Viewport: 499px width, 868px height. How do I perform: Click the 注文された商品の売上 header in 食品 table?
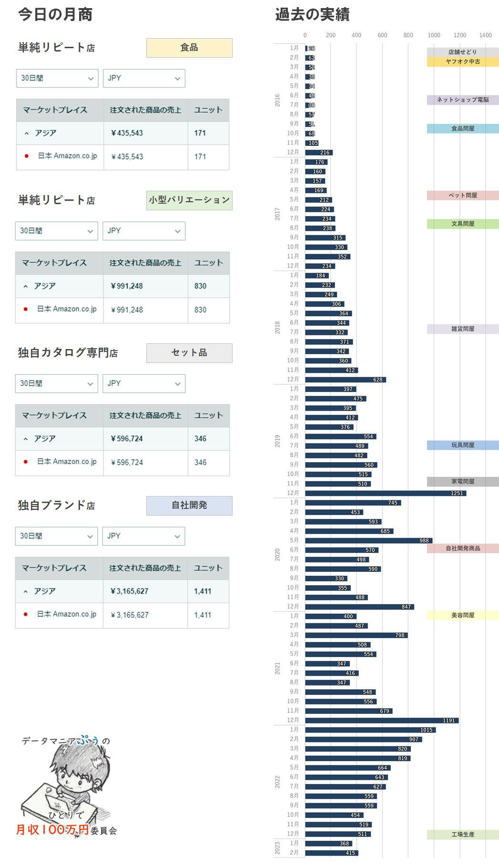145,110
